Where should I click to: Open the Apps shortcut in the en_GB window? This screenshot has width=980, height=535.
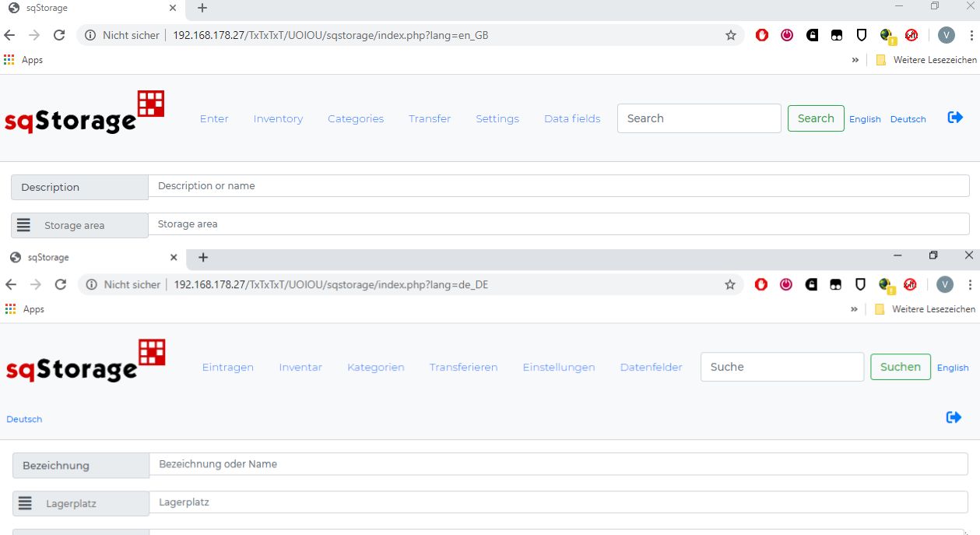pyautogui.click(x=24, y=60)
